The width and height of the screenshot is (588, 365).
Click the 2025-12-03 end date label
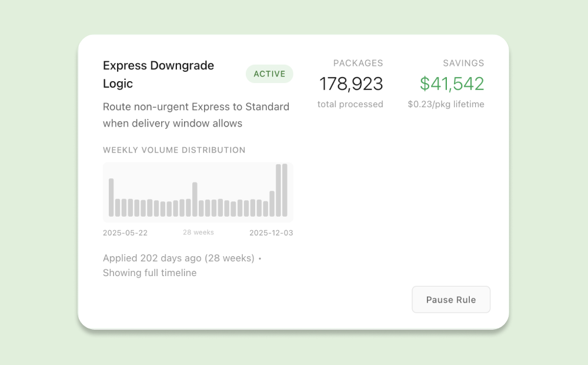[x=271, y=233]
